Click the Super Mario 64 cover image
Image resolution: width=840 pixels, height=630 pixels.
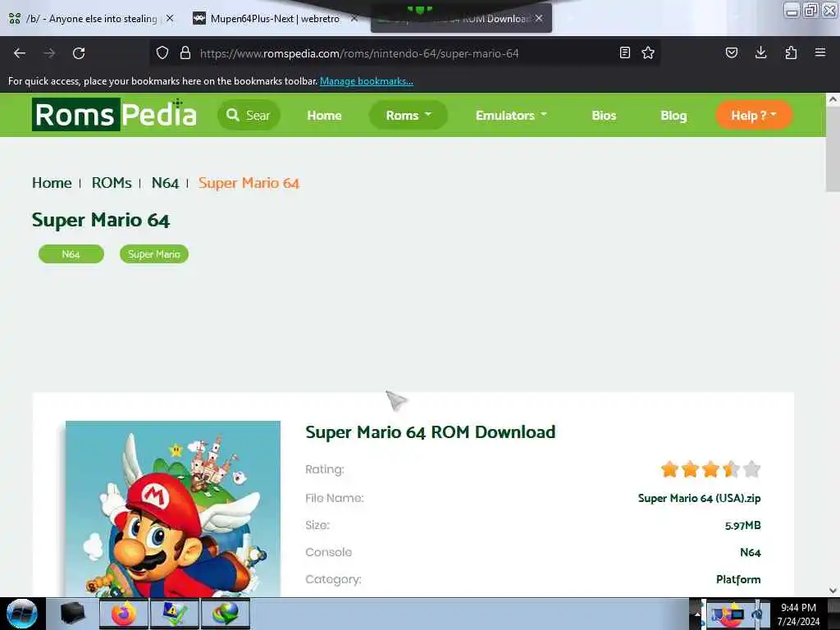click(x=173, y=509)
